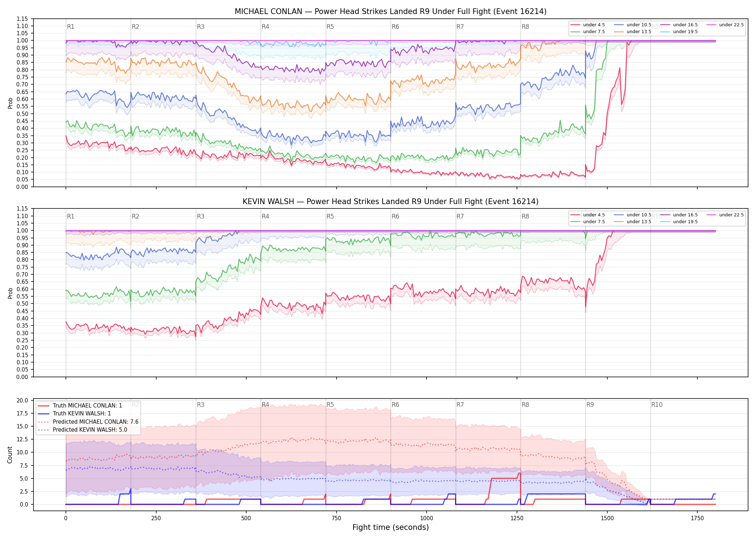Image resolution: width=756 pixels, height=540 pixels.
Task: Click the MICHAEL CONLAN chart title
Action: 391,12
